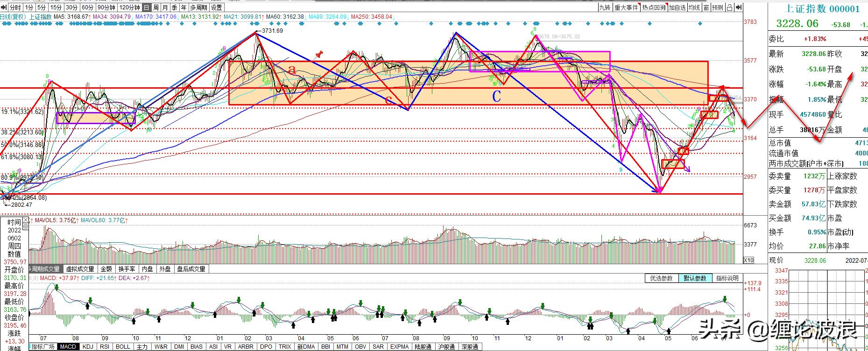Expand the 指标广场 indicator list
The width and height of the screenshot is (868, 351).
[43, 347]
